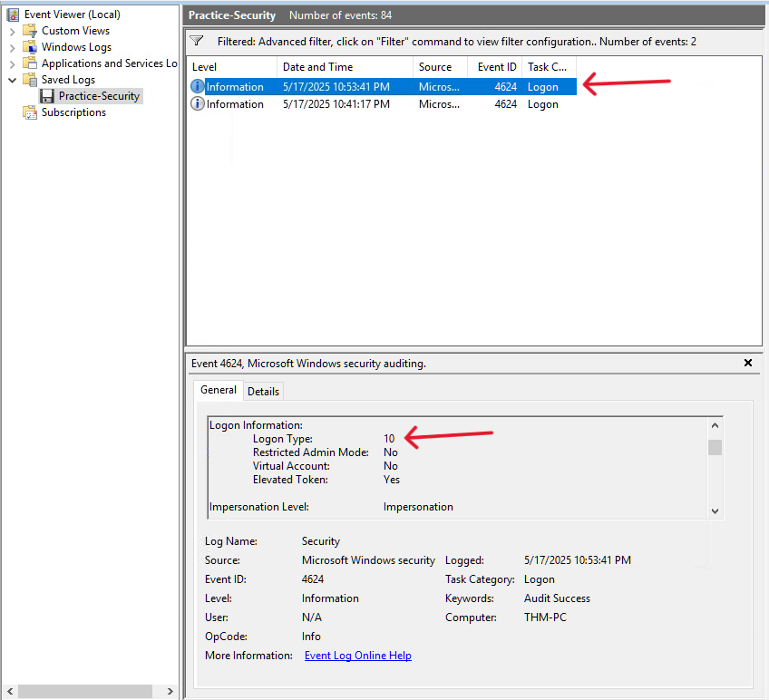Switch to the Details tab
This screenshot has width=769, height=700.
pyautogui.click(x=264, y=391)
